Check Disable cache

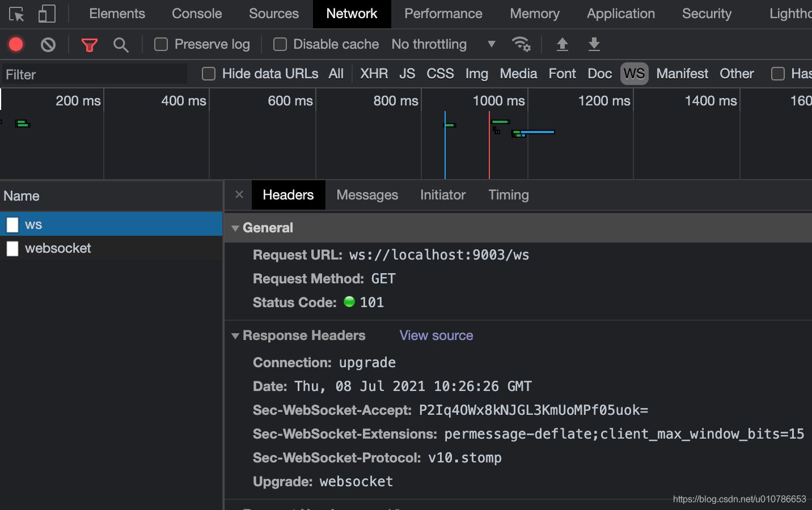pos(280,44)
